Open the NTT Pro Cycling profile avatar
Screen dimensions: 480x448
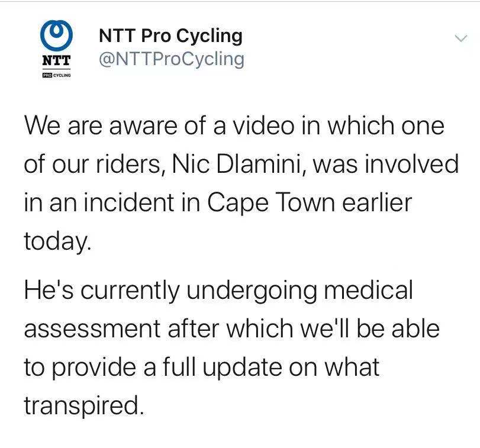[56, 49]
